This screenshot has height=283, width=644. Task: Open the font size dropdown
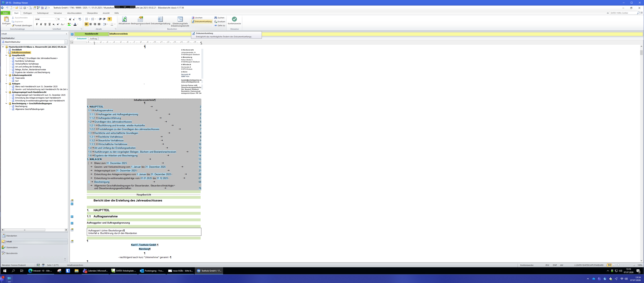pyautogui.click(x=65, y=19)
